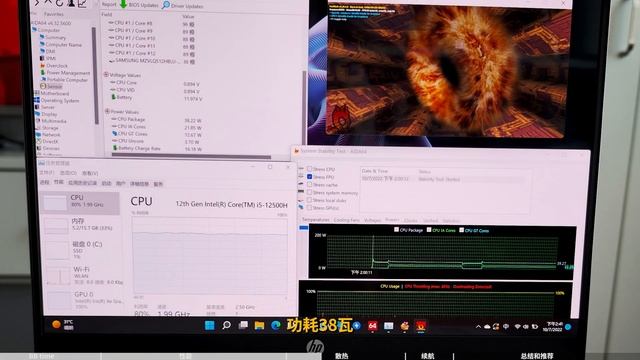Collapse the Voltage Values group
This screenshot has height=360, width=640.
tap(107, 75)
